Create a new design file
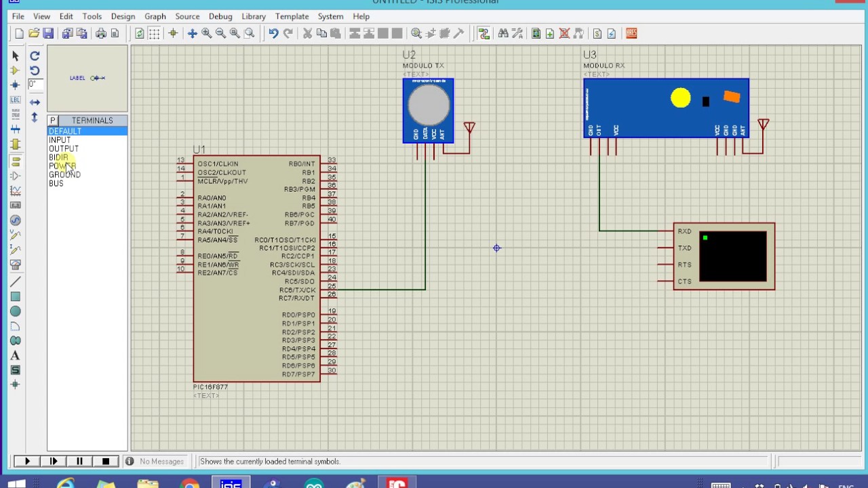Screen dimensions: 868x488 (19, 33)
